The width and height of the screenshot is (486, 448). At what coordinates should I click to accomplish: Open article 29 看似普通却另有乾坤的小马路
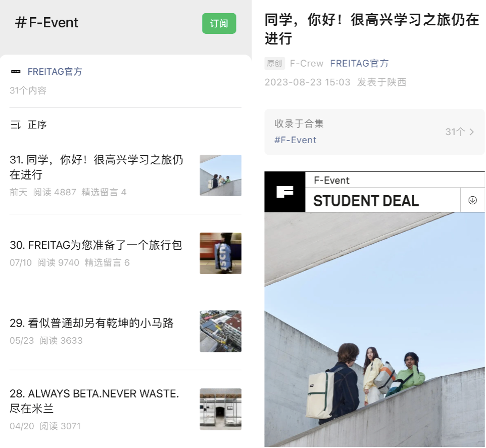click(x=91, y=323)
